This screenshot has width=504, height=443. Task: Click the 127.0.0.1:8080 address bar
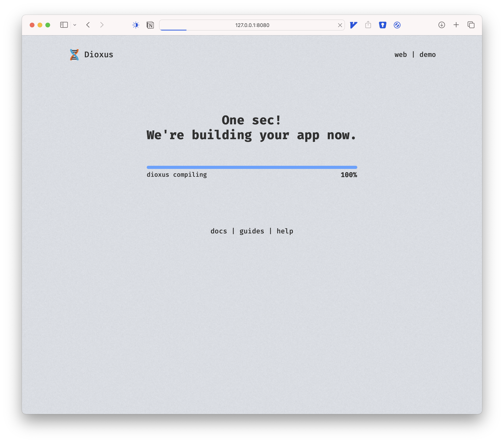tap(252, 25)
